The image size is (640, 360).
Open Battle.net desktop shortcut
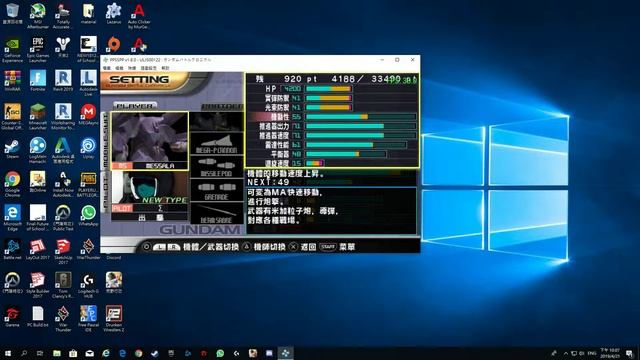(x=12, y=249)
